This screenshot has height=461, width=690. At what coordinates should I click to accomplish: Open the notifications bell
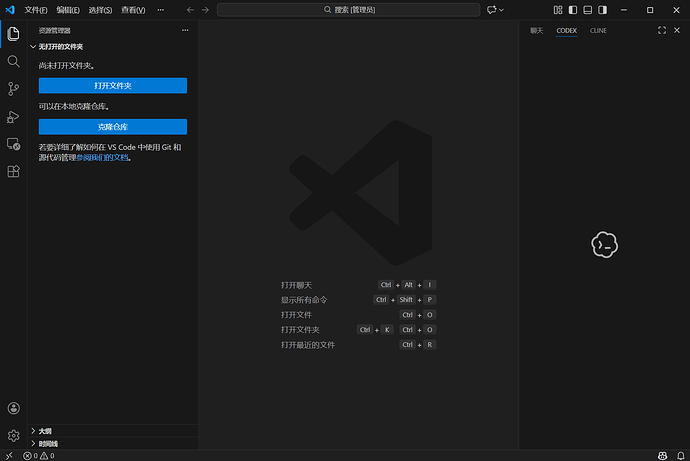[x=681, y=456]
